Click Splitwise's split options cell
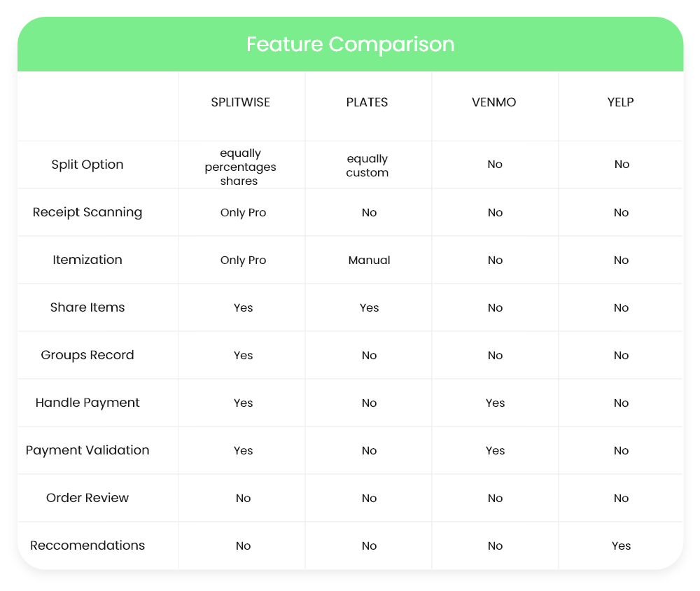This screenshot has height=591, width=700. coord(240,167)
